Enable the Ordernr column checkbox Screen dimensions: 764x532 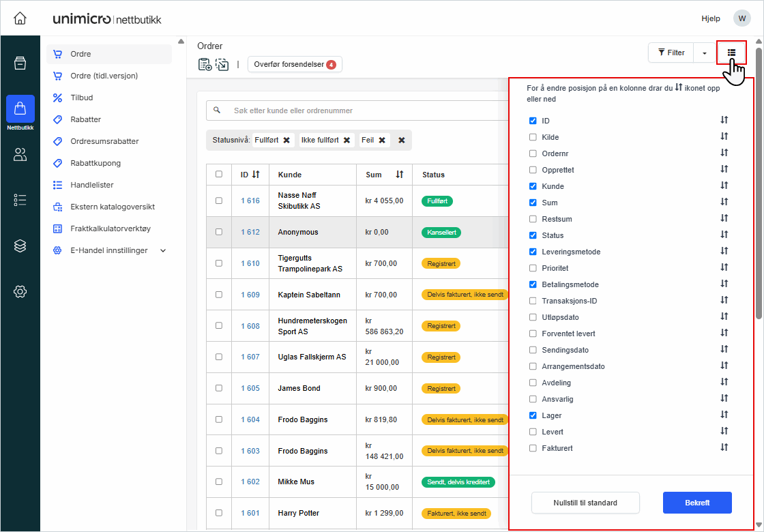(x=533, y=153)
